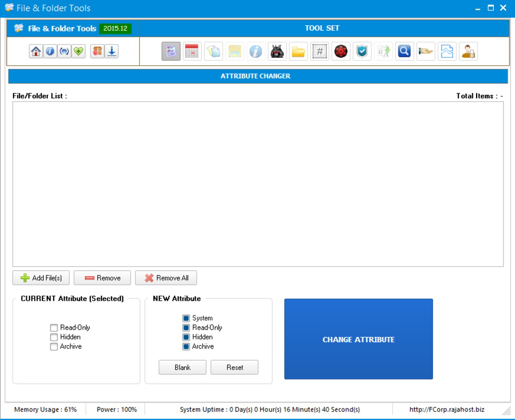Image resolution: width=515 pixels, height=420 pixels.
Task: Click the blue shield protection tool icon
Action: click(x=362, y=51)
